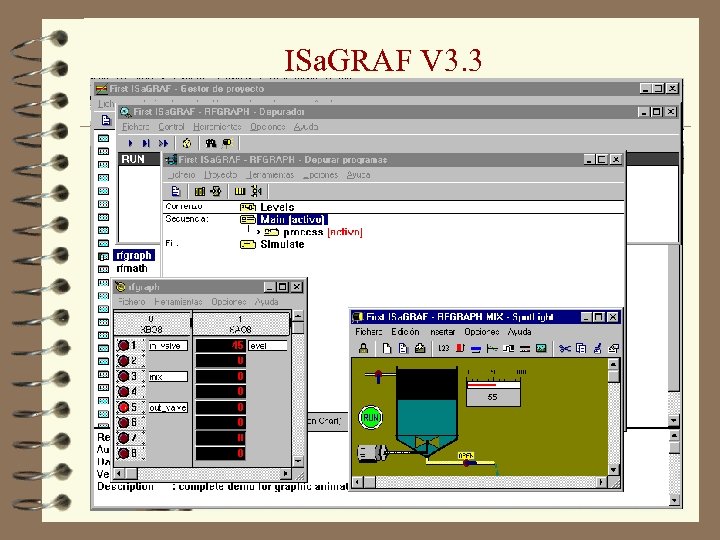Click the third icon in Depurar programas toolbar

point(216,191)
